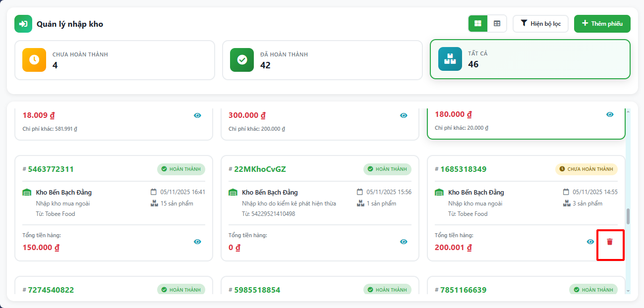
Task: Delete receipt 1685318349 with trash icon
Action: (610, 242)
